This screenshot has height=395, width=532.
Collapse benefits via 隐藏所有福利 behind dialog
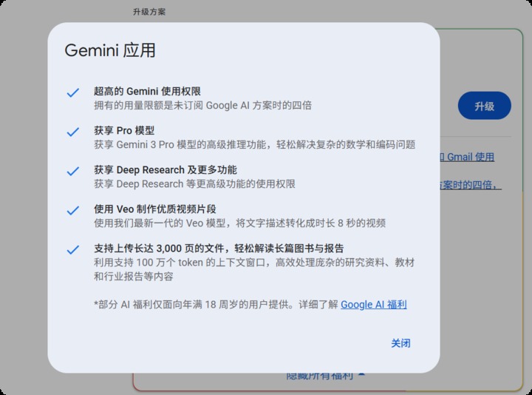click(326, 375)
